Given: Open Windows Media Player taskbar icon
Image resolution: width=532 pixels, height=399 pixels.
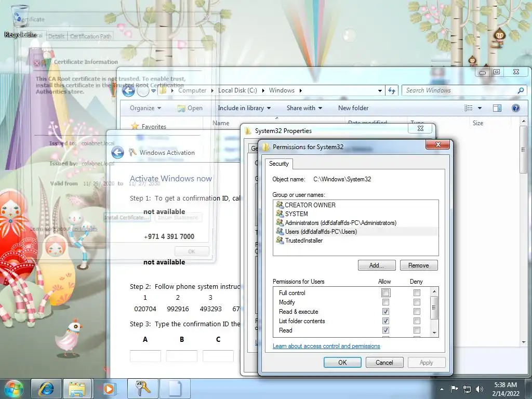Looking at the screenshot, I should tap(109, 389).
